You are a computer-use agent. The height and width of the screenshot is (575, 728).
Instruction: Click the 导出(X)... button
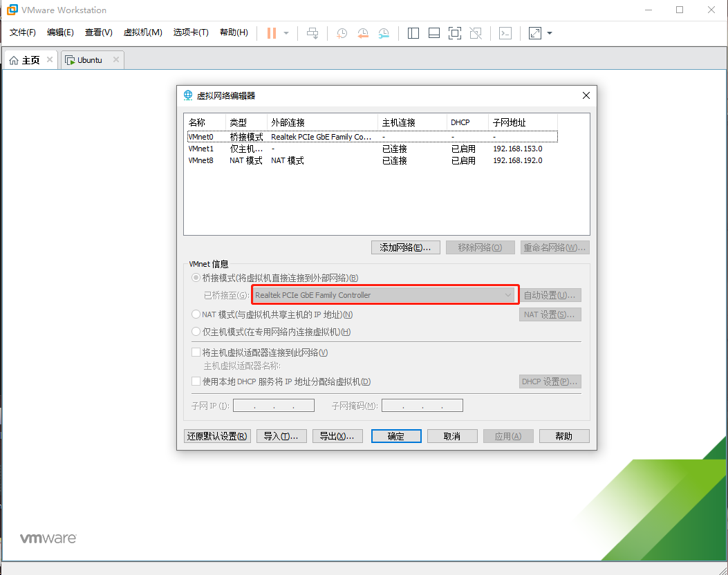tap(337, 436)
